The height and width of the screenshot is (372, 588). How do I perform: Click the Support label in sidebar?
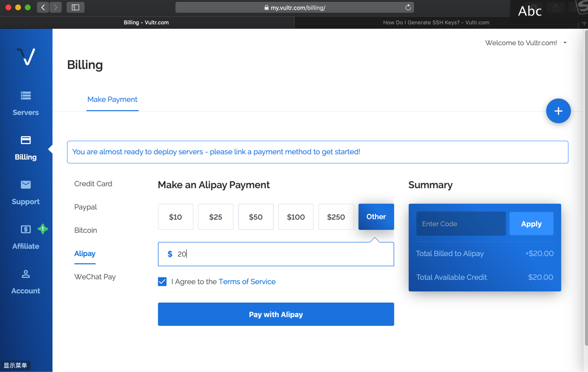click(26, 202)
